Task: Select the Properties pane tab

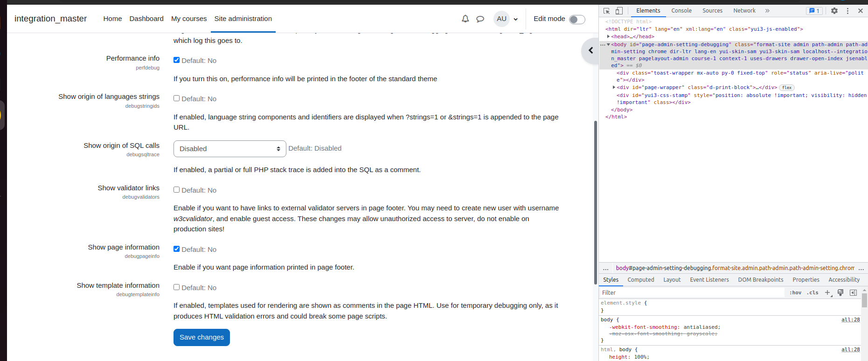Action: [806, 280]
